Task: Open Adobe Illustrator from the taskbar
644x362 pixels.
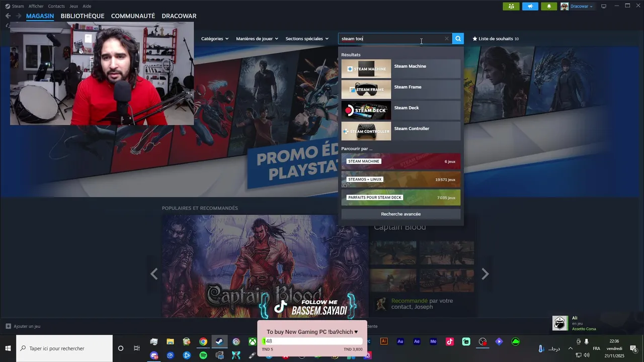Action: point(384,341)
